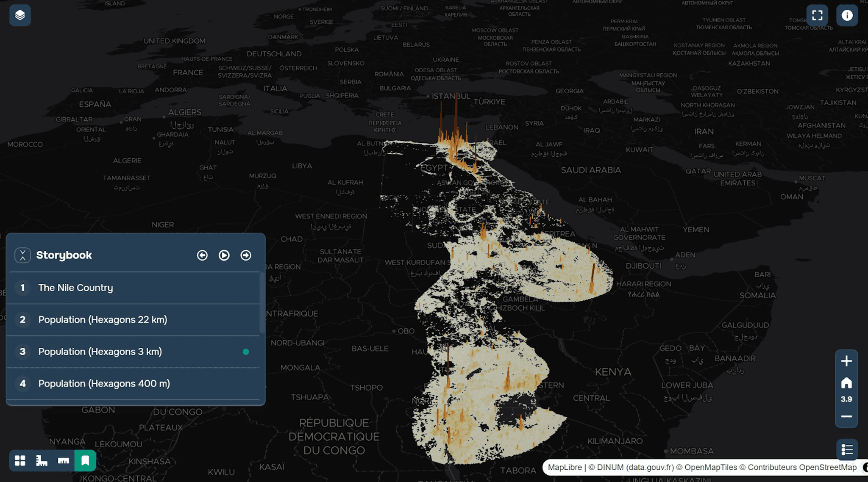
Task: Select the horizontal ruler tool
Action: coord(64,460)
